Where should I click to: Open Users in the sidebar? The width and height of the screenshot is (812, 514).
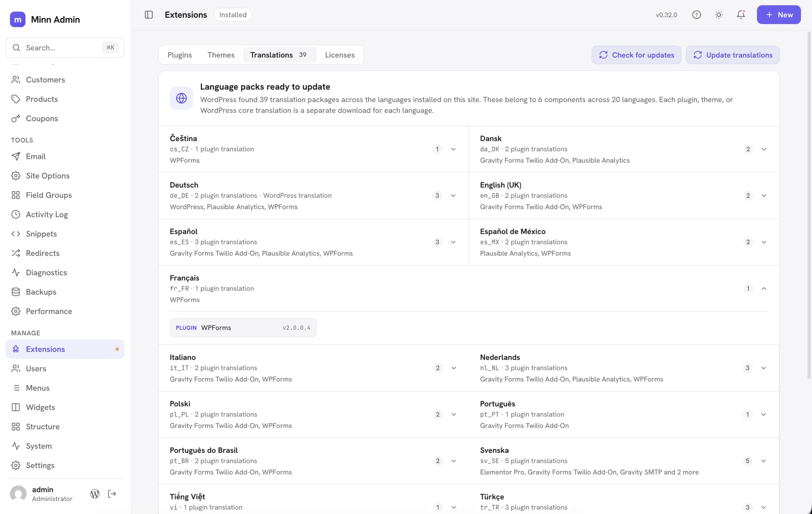click(65, 369)
